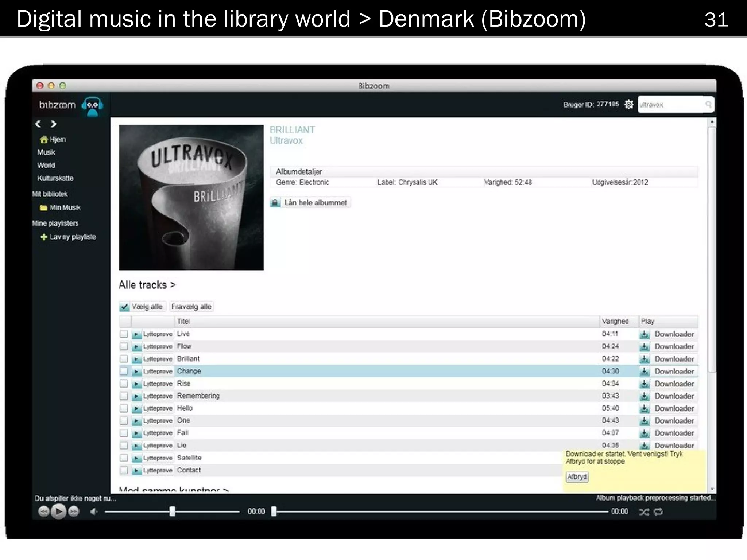
Task: Click download icon for track Live
Action: click(x=645, y=334)
